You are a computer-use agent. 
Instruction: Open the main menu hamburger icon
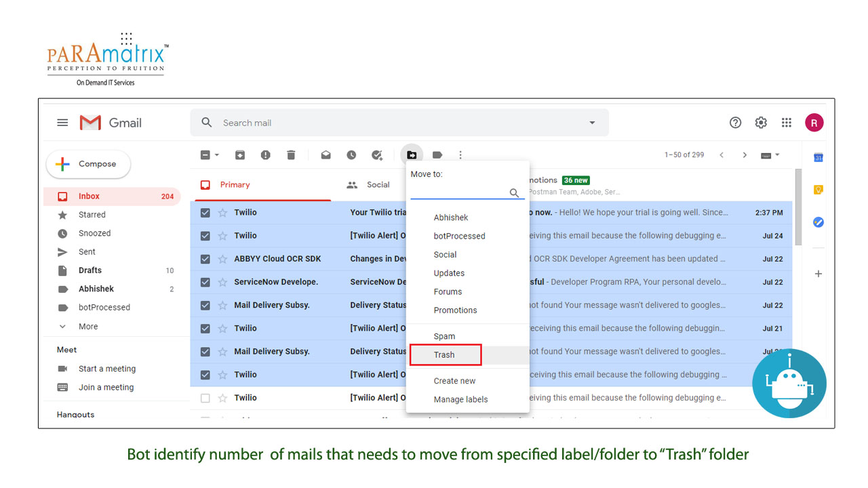pos(62,123)
